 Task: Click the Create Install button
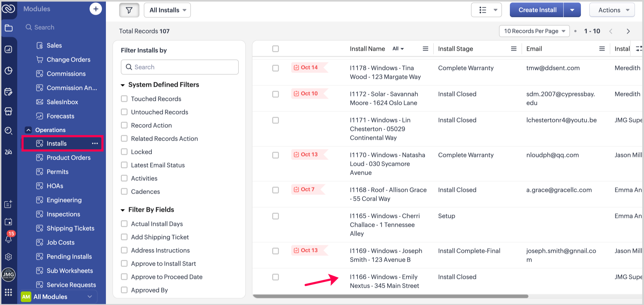click(537, 10)
